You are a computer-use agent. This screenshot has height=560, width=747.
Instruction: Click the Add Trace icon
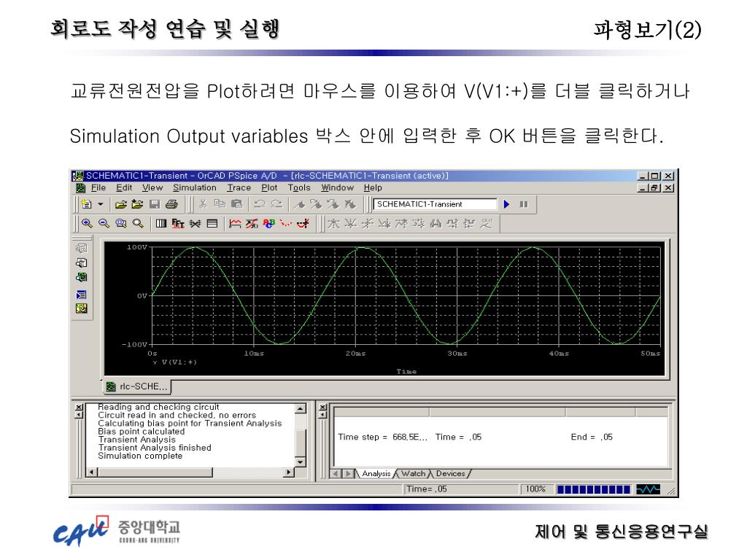(x=235, y=223)
